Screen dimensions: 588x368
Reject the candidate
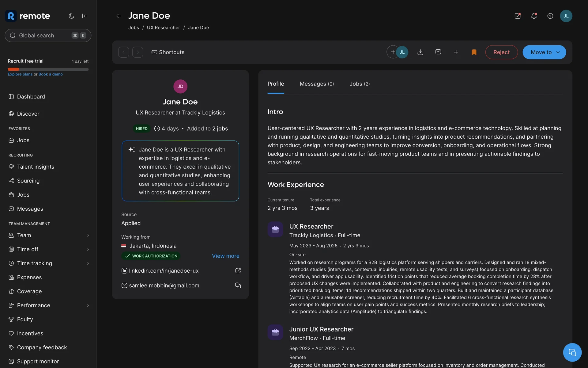[x=501, y=52]
